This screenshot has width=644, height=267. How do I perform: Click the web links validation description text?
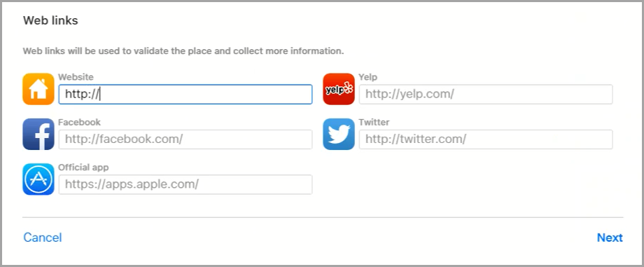point(183,51)
